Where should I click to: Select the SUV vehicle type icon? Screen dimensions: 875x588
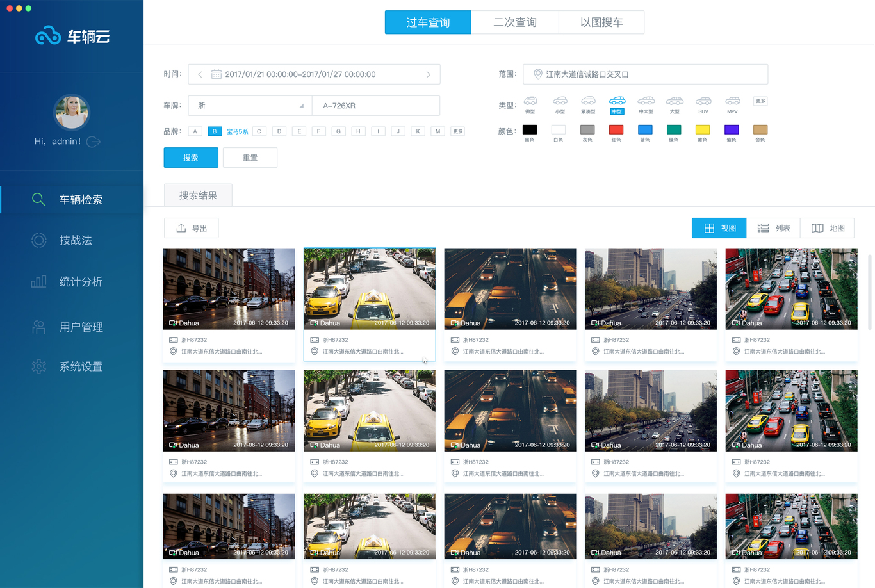[703, 101]
